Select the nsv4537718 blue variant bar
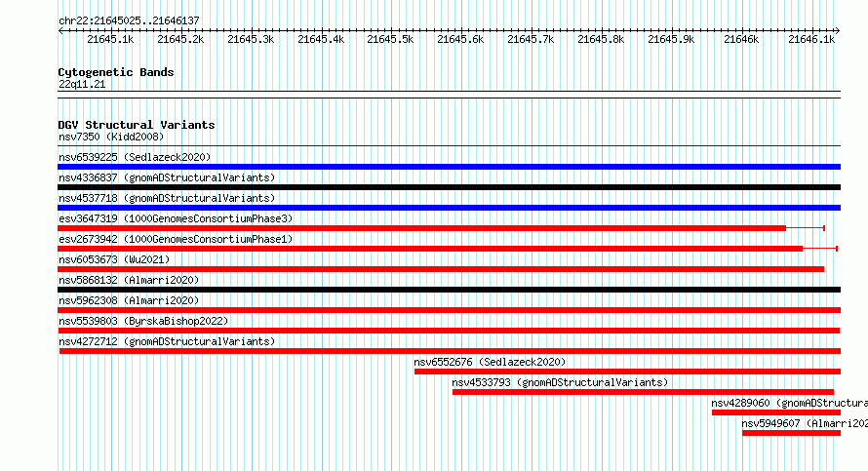This screenshot has height=471, width=868. 449,208
